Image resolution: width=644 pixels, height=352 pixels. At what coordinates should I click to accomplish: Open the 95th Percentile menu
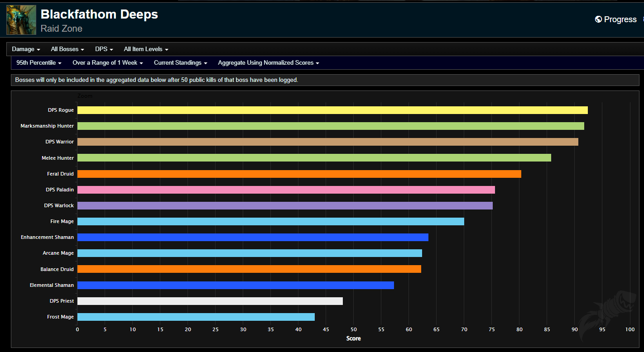[x=38, y=62]
